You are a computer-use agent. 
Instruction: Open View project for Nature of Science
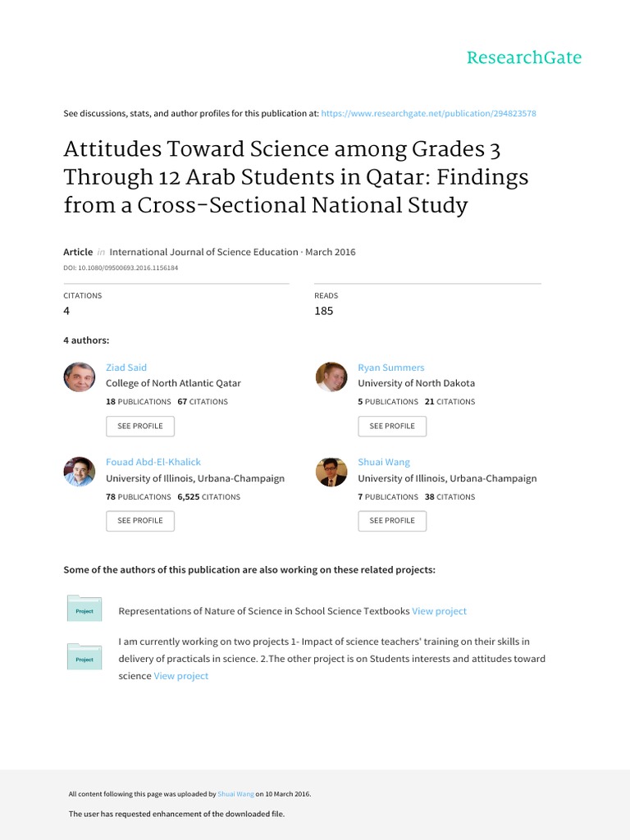point(439,611)
